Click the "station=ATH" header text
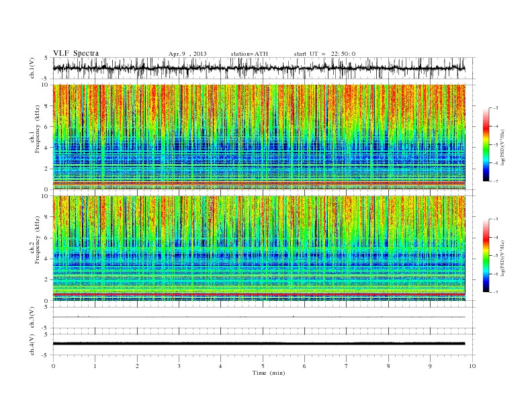The width and height of the screenshot is (532, 411). pos(249,54)
